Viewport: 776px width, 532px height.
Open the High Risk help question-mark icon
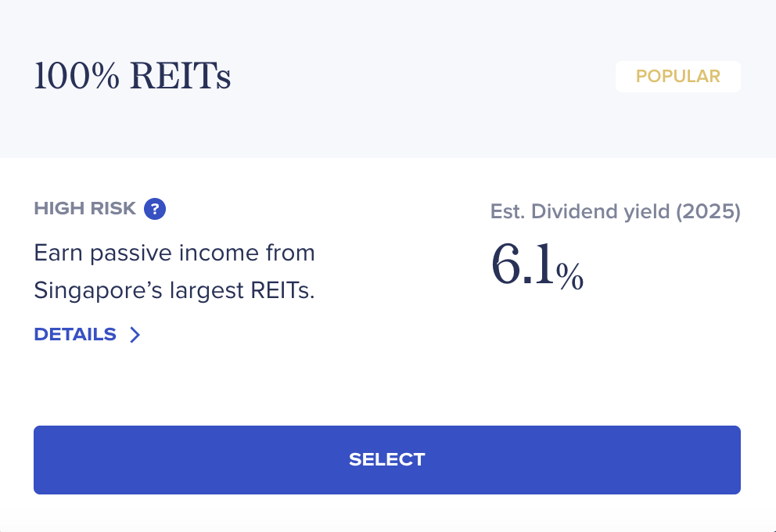tap(155, 209)
